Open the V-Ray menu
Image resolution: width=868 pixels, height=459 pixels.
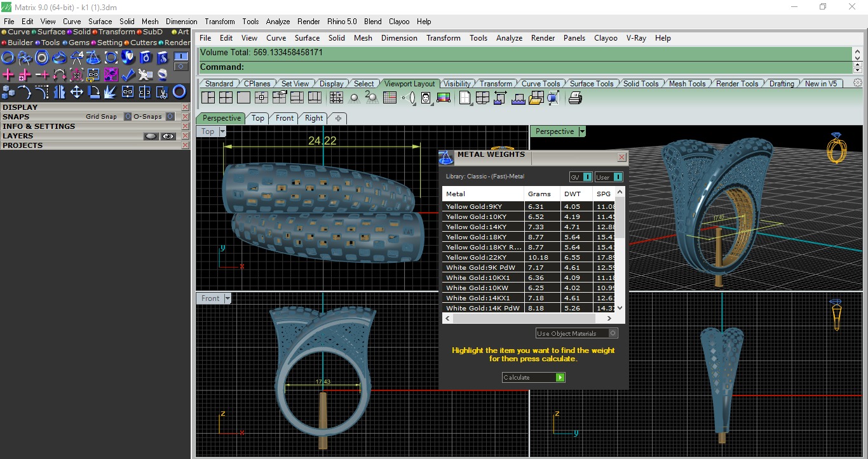(x=636, y=38)
